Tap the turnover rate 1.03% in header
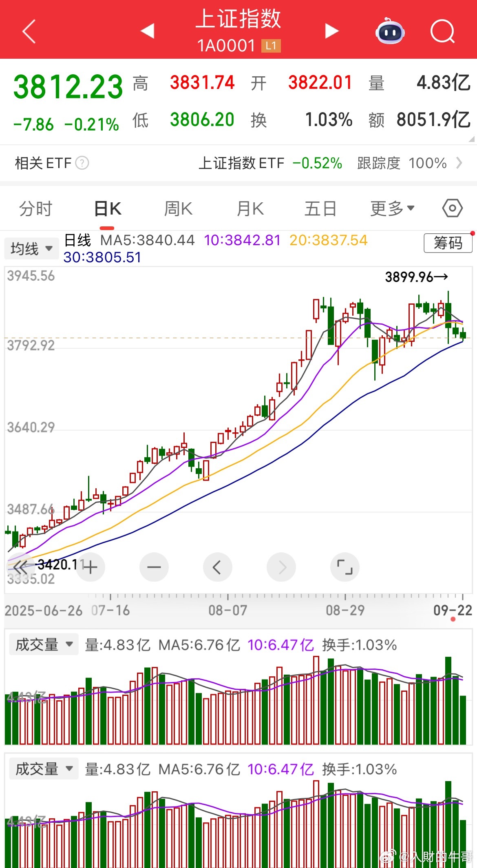The image size is (477, 868). coord(329,120)
